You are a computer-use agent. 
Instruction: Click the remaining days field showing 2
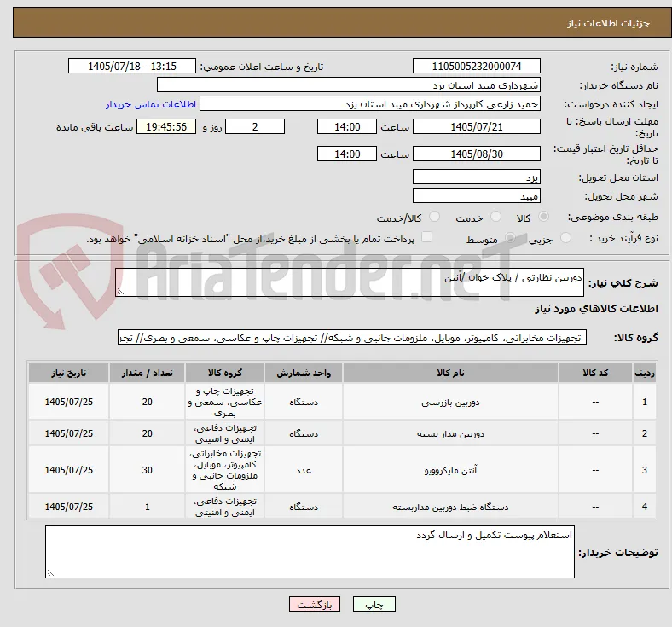[255, 126]
